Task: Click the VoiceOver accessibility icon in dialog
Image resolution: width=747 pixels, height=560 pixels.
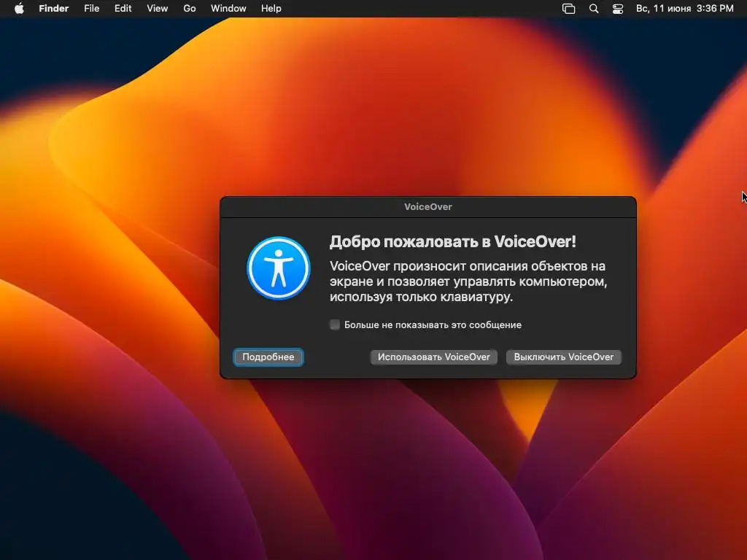Action: [x=279, y=268]
